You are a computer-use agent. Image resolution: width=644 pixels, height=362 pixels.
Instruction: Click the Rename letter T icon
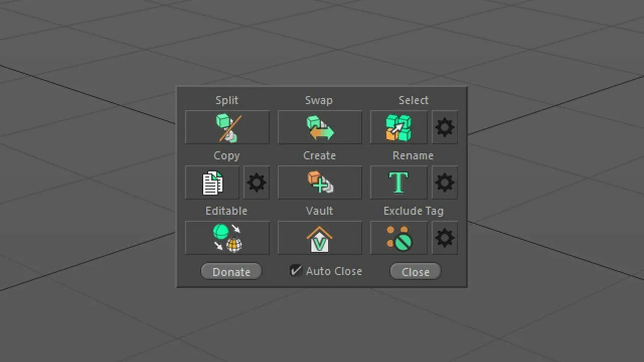pos(399,183)
